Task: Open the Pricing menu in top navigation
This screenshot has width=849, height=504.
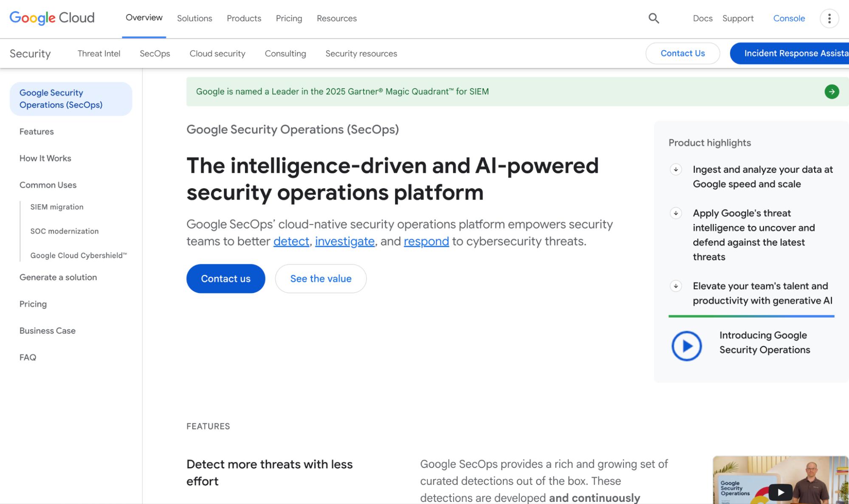Action: coord(289,18)
